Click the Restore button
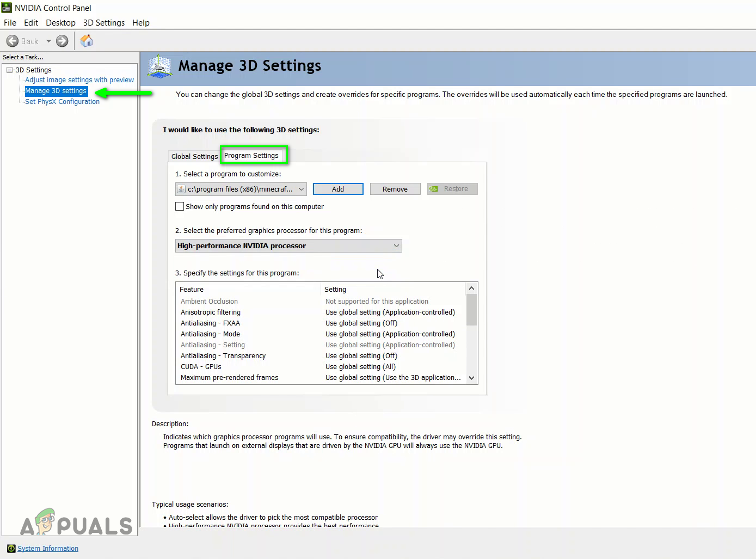 pyautogui.click(x=452, y=189)
